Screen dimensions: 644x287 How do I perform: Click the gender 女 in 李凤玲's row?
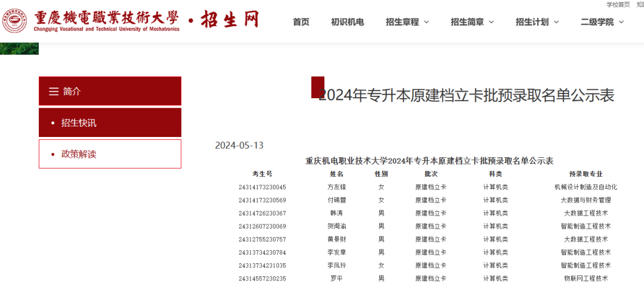pos(381,266)
